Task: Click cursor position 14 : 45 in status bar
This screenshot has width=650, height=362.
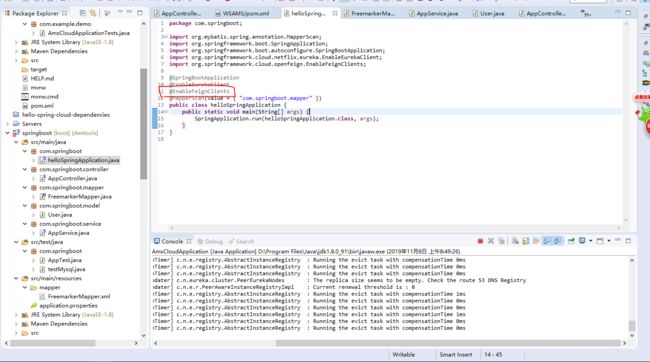Action: click(x=493, y=355)
